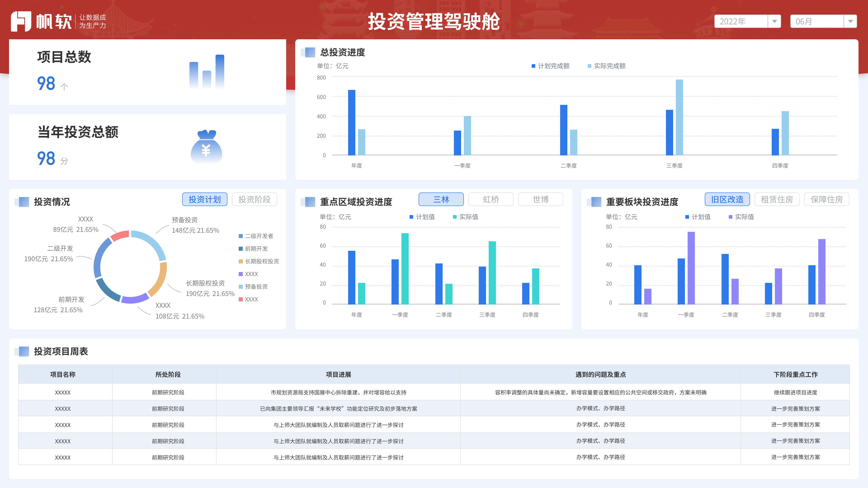Click the 预备投资 148亿元 donut label
The image size is (868, 488).
point(196,225)
